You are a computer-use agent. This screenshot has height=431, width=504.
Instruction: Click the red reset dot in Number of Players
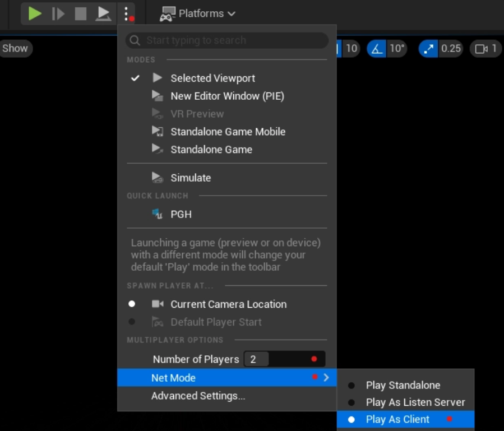point(314,359)
